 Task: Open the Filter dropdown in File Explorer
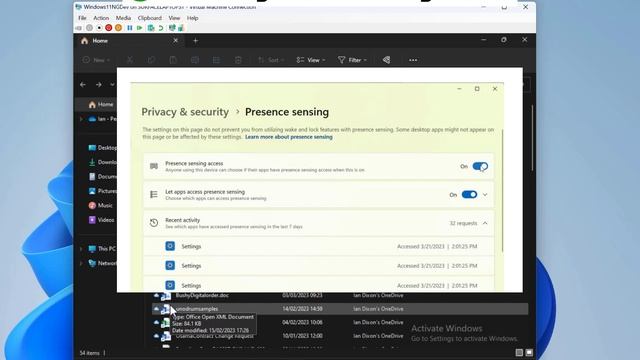(352, 60)
